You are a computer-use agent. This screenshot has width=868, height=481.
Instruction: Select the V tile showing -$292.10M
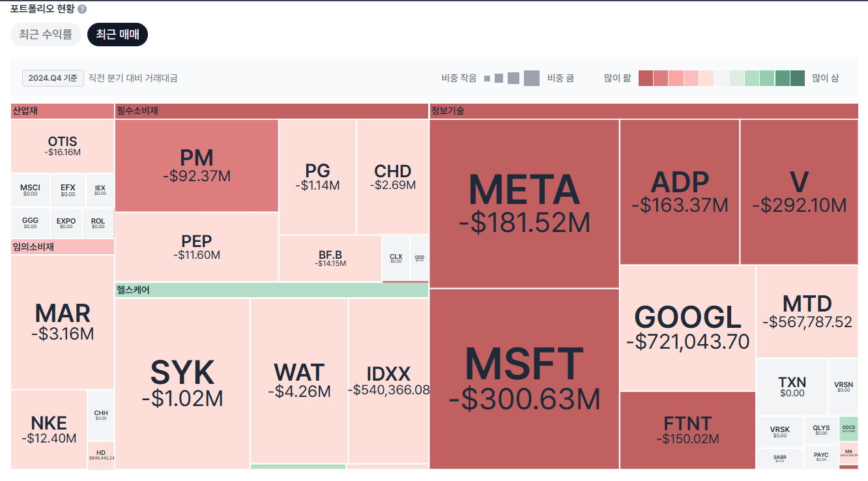(800, 192)
